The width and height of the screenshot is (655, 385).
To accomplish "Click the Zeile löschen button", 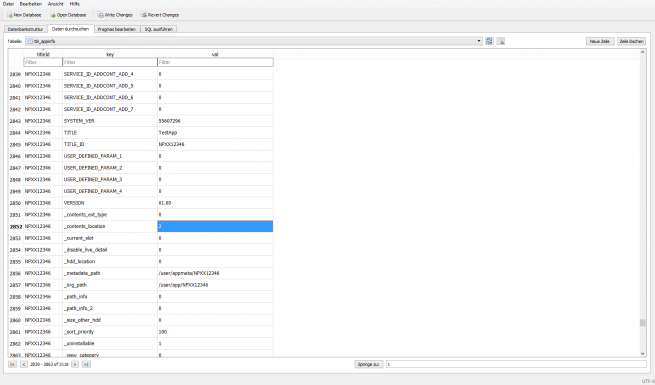I will (x=632, y=41).
